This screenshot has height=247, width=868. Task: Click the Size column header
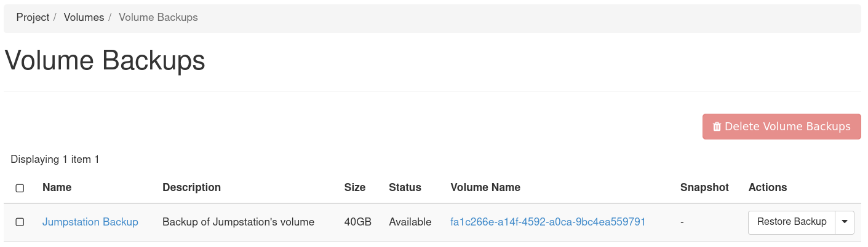click(x=355, y=187)
